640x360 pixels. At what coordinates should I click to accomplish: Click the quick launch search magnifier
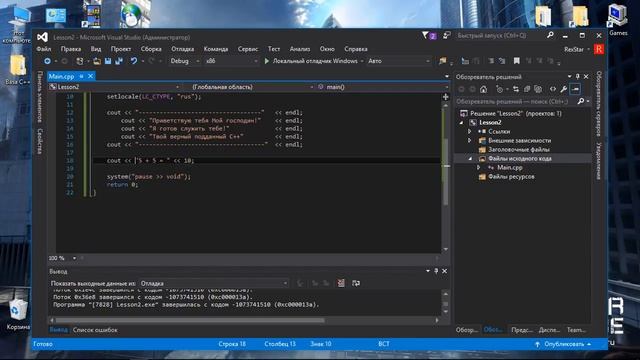point(550,36)
